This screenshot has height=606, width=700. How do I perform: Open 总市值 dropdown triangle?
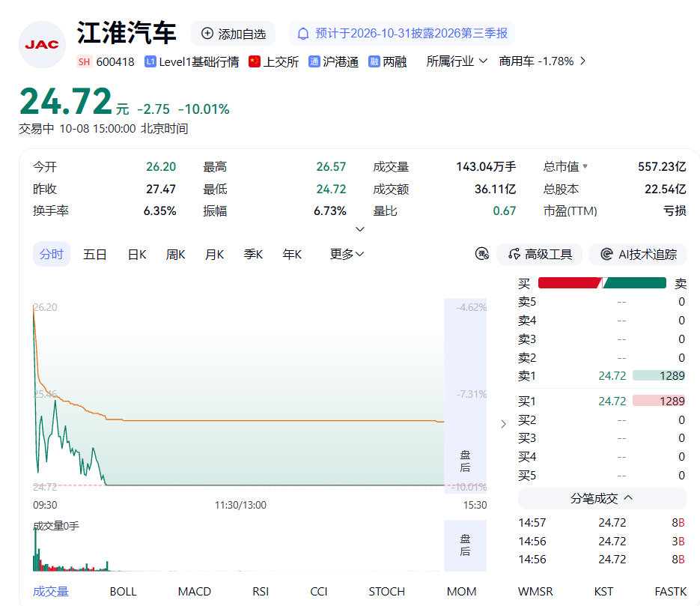pyautogui.click(x=585, y=166)
